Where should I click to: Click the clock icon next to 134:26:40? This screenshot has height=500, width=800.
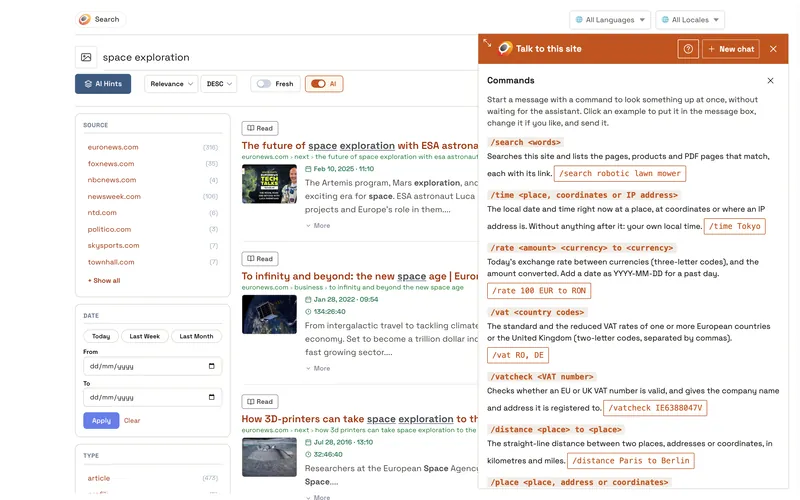click(x=308, y=312)
